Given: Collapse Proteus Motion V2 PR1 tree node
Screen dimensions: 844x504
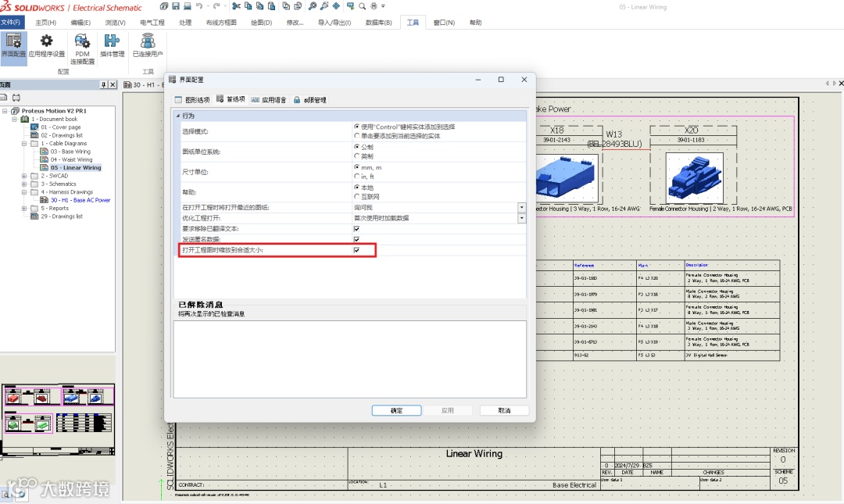Looking at the screenshot, I should pyautogui.click(x=5, y=111).
